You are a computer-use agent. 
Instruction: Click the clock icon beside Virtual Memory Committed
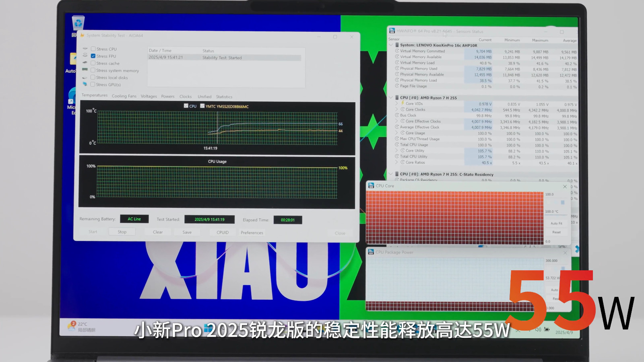(397, 51)
